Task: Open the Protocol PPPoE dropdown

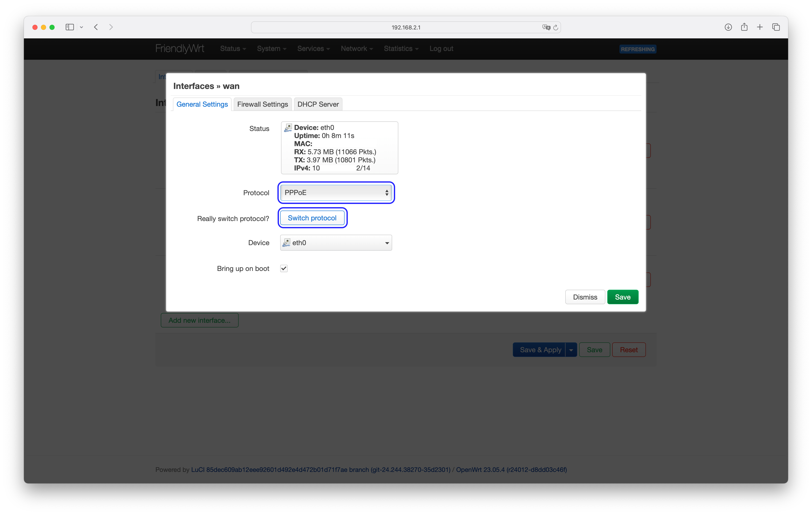Action: click(336, 193)
